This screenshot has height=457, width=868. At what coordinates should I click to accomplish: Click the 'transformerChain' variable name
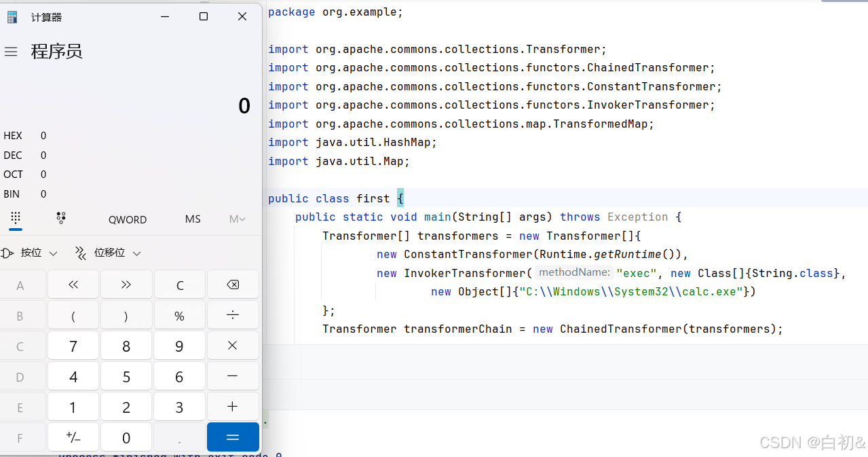tap(458, 329)
